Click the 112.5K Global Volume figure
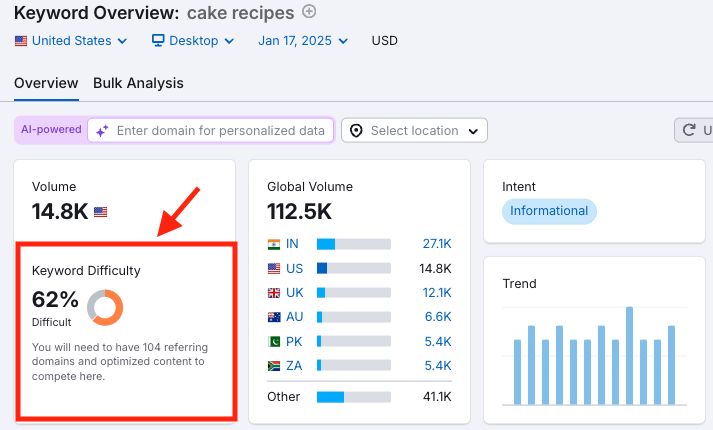 click(299, 211)
